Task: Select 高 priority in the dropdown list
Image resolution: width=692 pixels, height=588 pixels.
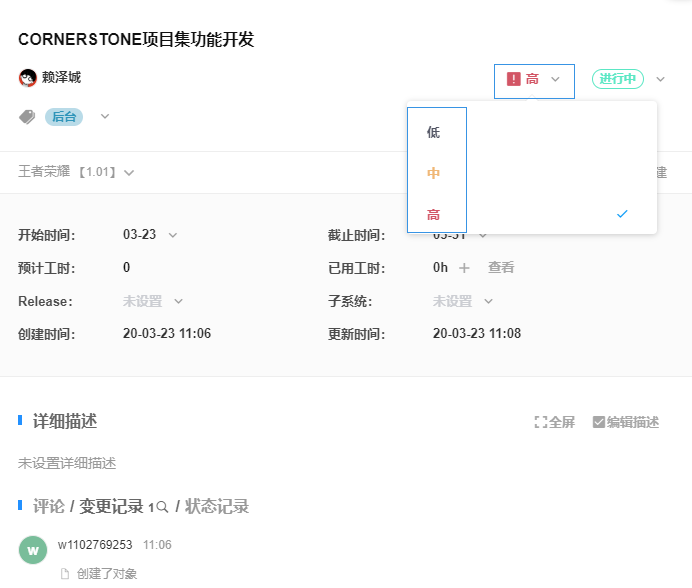Action: (x=433, y=215)
